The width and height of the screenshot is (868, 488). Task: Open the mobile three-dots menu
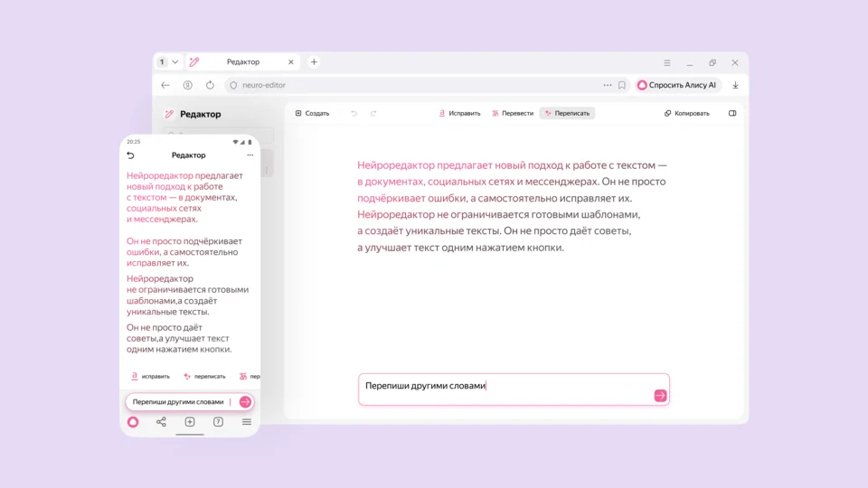(250, 155)
